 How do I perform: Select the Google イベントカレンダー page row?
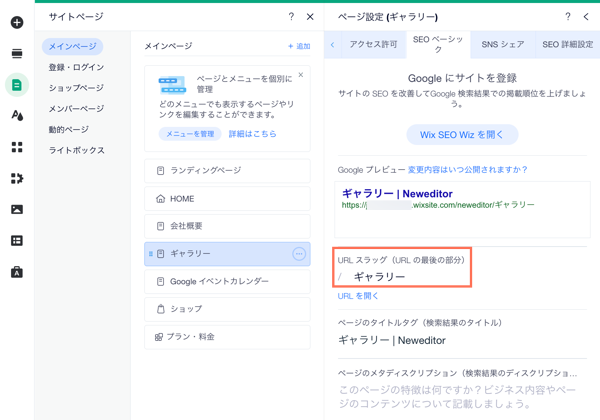point(227,282)
